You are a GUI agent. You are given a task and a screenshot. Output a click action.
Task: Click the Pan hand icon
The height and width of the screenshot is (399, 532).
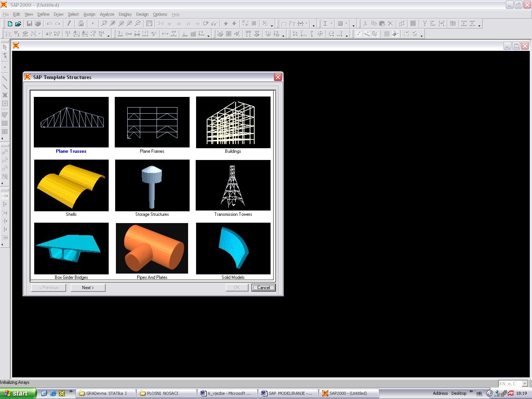pos(149,24)
